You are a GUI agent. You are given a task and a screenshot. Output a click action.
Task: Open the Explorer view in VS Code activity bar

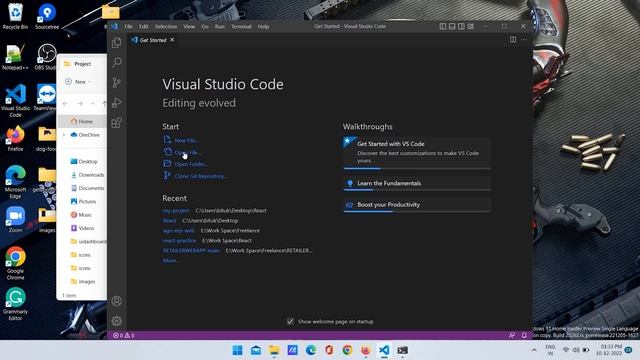click(117, 42)
